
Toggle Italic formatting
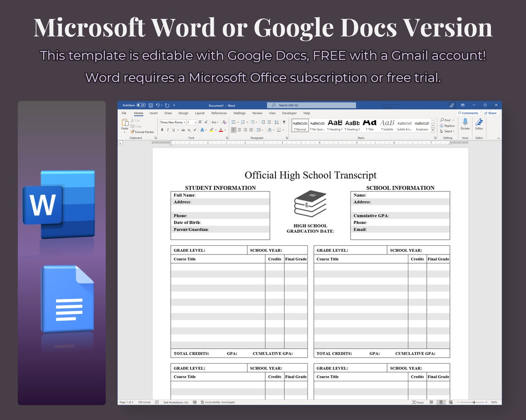[168, 130]
